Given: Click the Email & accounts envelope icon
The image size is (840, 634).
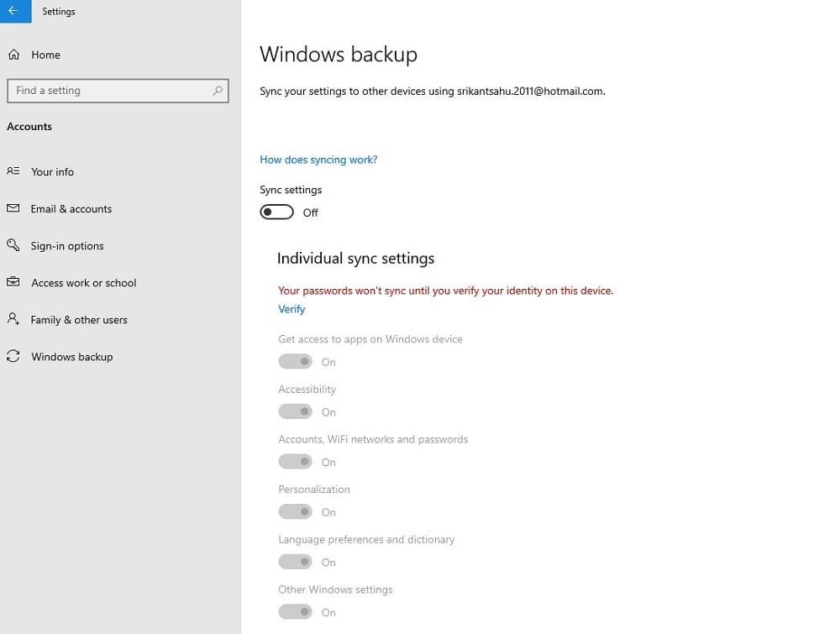Looking at the screenshot, I should (x=13, y=208).
